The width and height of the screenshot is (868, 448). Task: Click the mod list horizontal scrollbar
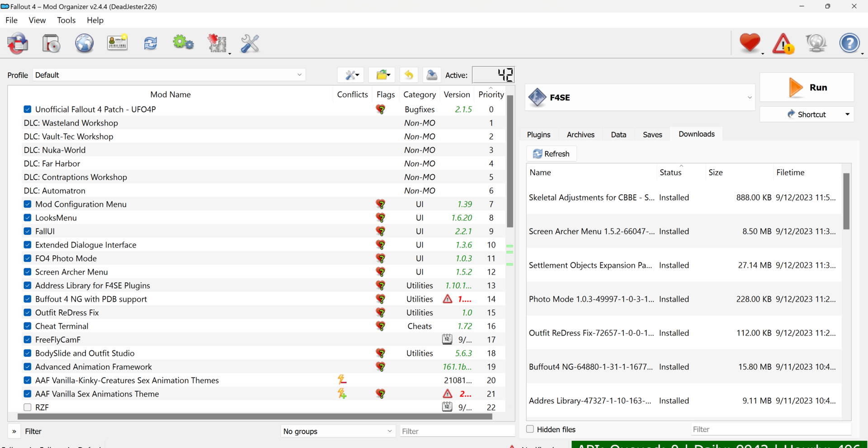pyautogui.click(x=255, y=416)
